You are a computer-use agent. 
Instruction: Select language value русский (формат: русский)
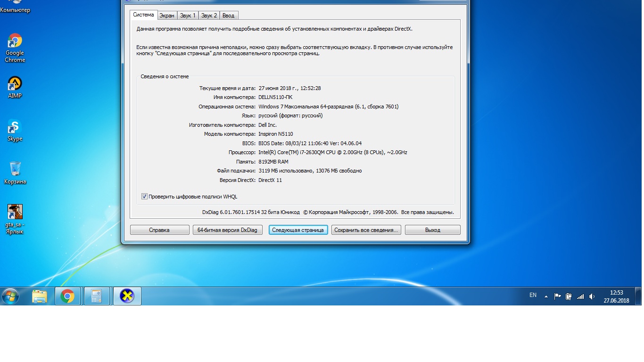(290, 115)
